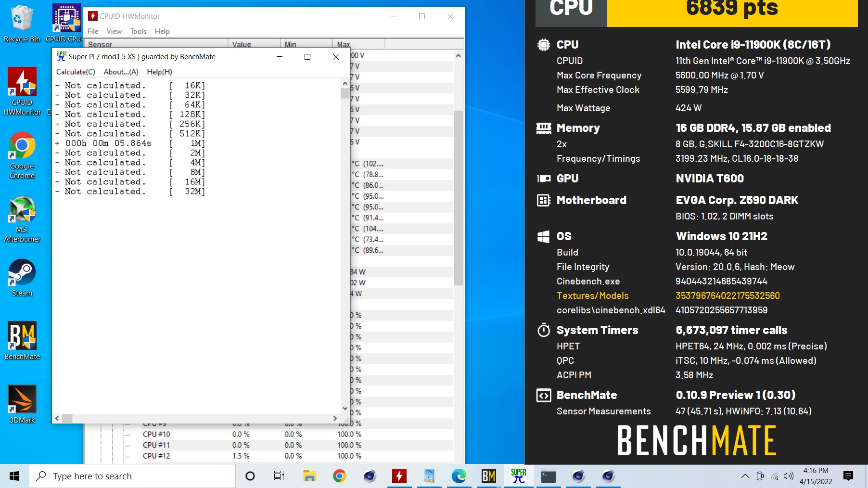The width and height of the screenshot is (868, 488).
Task: Click the Max Wattage 424 W value
Action: click(x=689, y=108)
